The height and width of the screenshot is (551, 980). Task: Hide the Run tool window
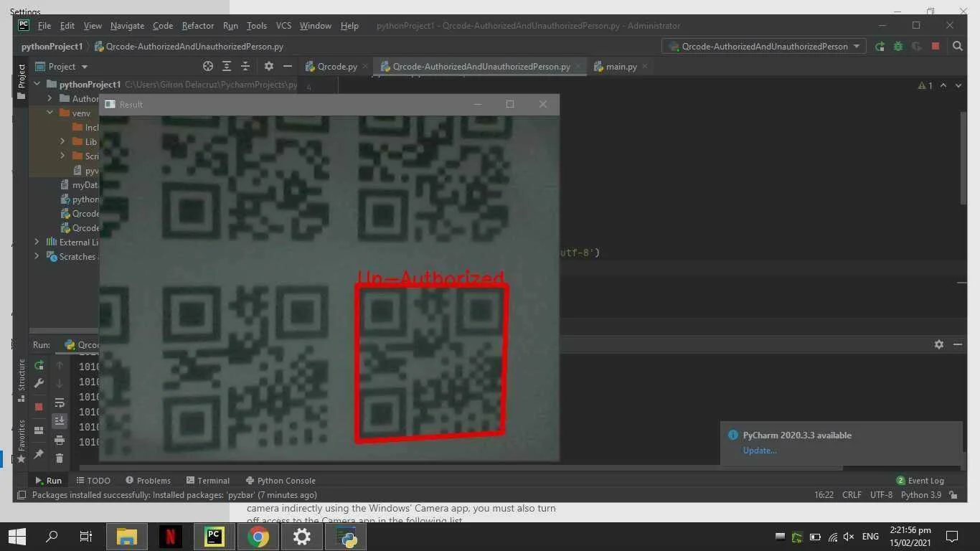point(957,344)
